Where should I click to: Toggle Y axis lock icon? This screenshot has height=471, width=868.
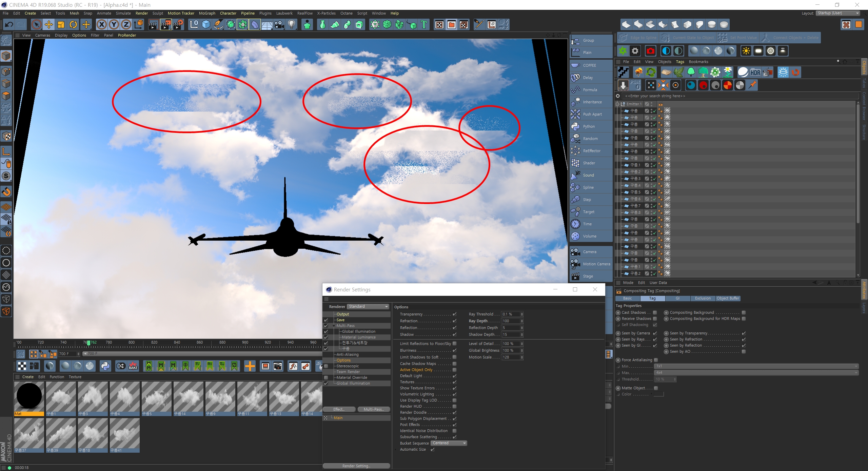click(114, 24)
